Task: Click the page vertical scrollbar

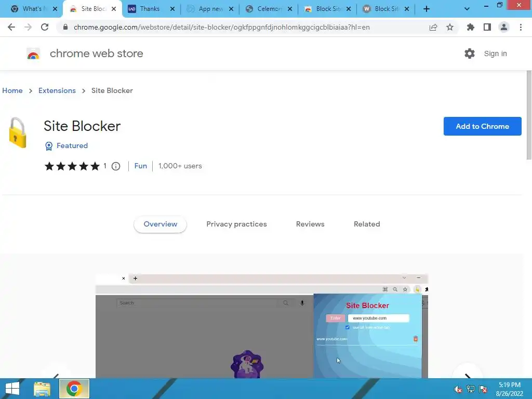Action: pyautogui.click(x=529, y=115)
